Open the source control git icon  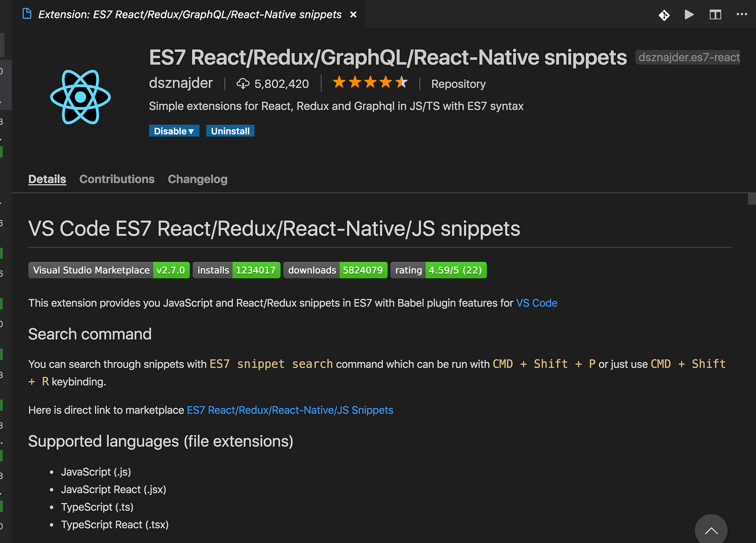pyautogui.click(x=664, y=15)
